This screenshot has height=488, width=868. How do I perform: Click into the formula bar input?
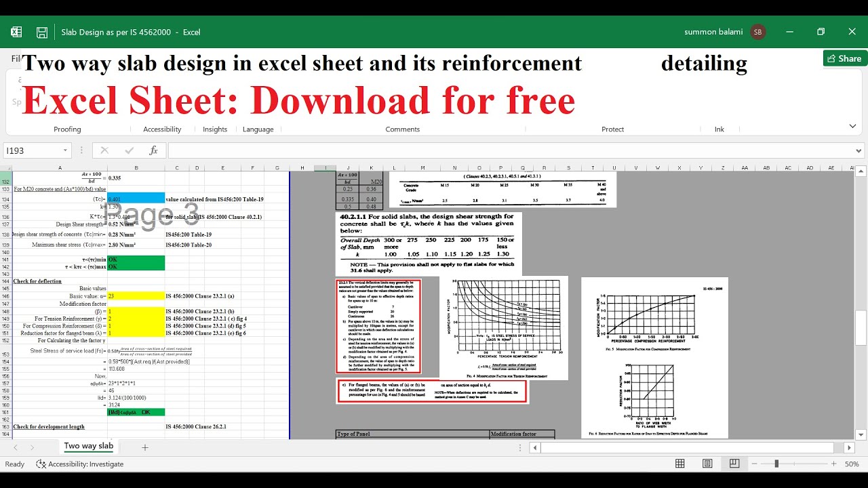[511, 150]
